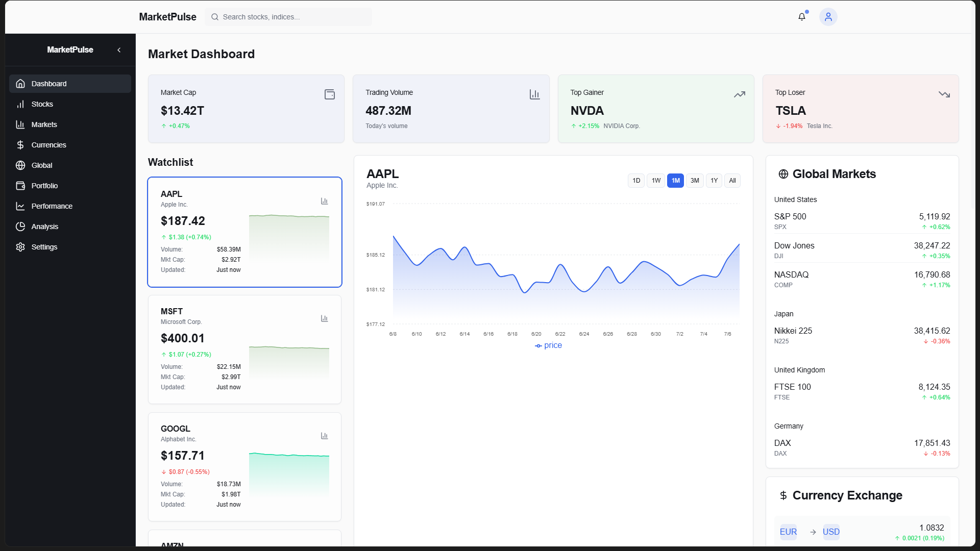Open Stocks in the sidebar
The height and width of the screenshot is (551, 980).
coord(70,104)
